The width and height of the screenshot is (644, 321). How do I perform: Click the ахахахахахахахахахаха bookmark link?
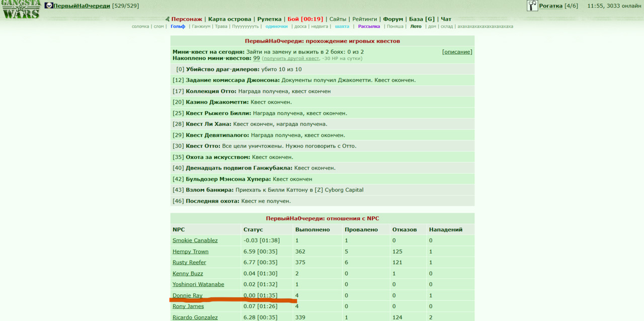click(485, 26)
